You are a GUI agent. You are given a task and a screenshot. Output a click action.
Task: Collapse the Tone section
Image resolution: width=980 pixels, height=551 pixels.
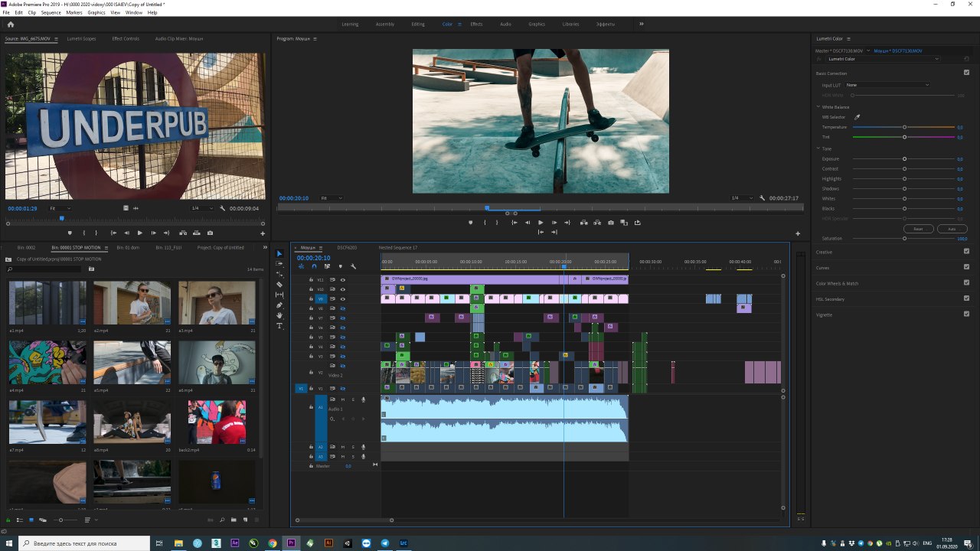tap(818, 148)
